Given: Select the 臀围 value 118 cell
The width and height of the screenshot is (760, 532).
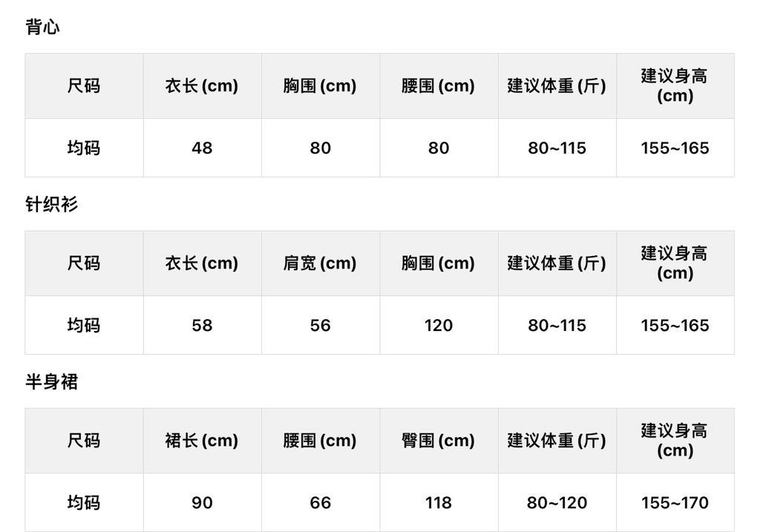Looking at the screenshot, I should tap(438, 502).
